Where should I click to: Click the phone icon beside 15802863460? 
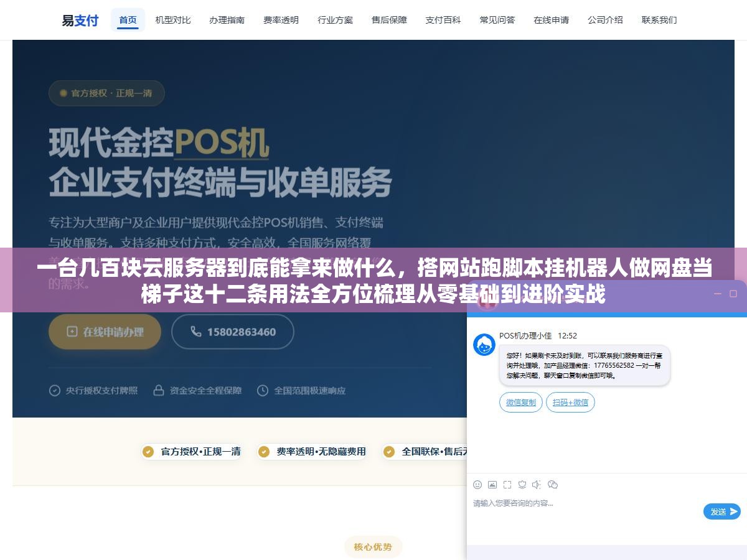click(x=195, y=332)
